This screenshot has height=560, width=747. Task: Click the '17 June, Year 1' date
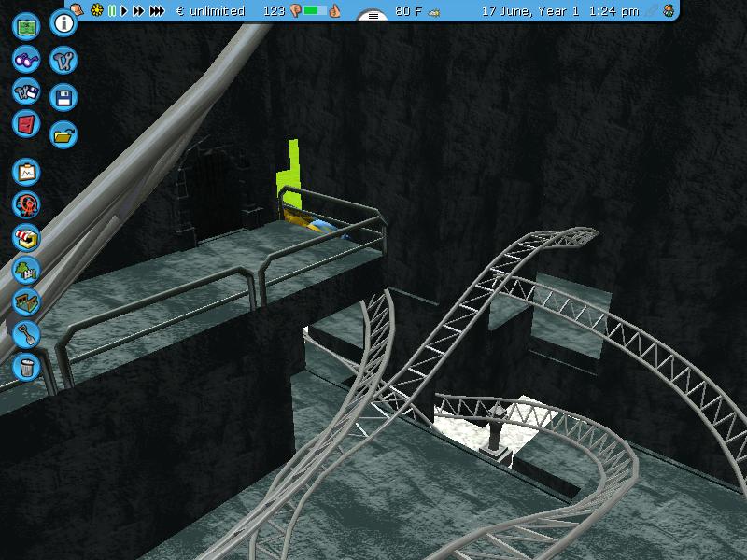pos(530,11)
